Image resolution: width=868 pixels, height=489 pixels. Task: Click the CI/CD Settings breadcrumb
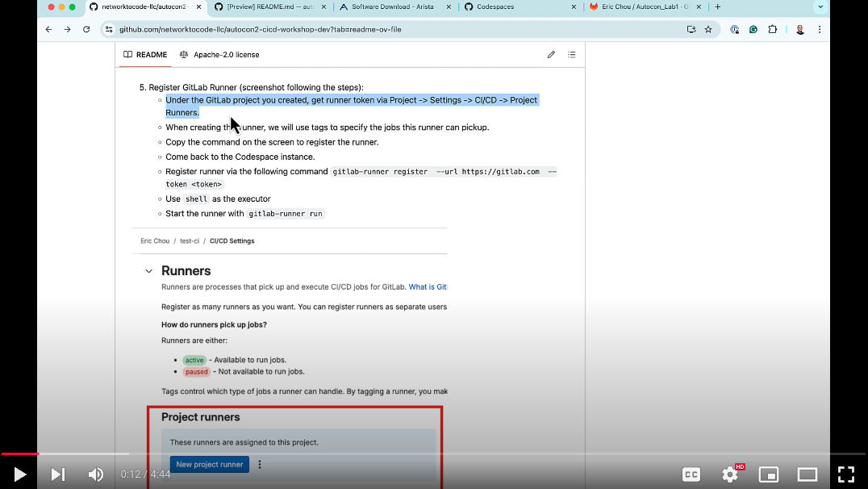click(232, 241)
